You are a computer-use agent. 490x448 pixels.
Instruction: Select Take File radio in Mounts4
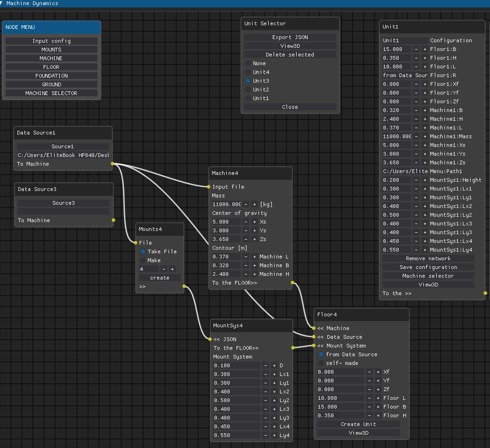pos(142,252)
